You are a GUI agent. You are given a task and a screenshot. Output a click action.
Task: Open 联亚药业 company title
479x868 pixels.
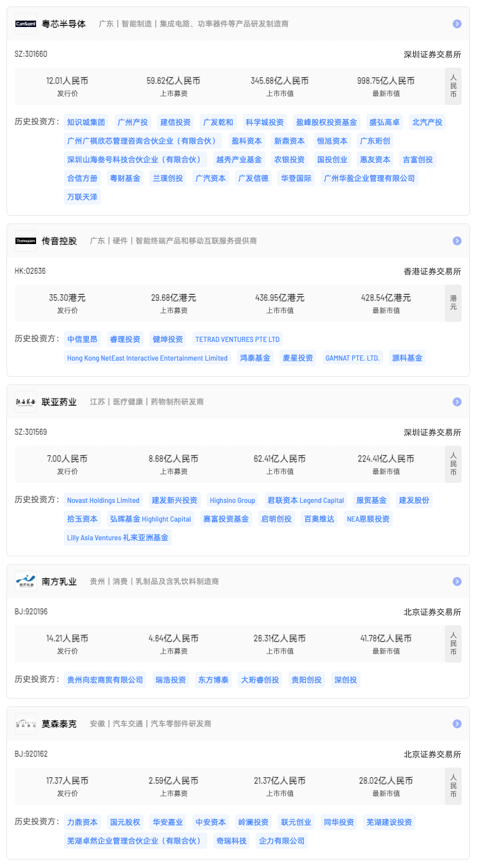(59, 402)
